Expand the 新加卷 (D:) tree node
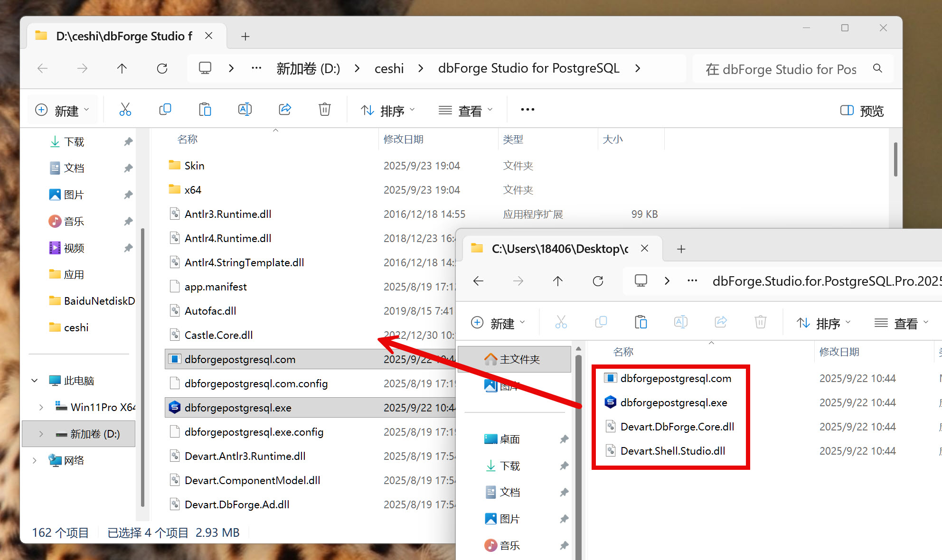The width and height of the screenshot is (942, 560). click(41, 434)
